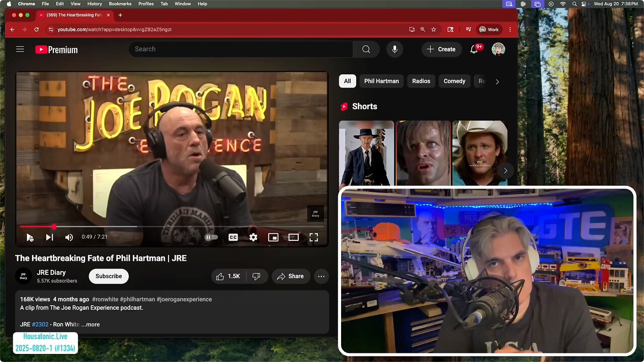This screenshot has height=362, width=644.
Task: Select the Comedy filter chip
Action: [454, 81]
